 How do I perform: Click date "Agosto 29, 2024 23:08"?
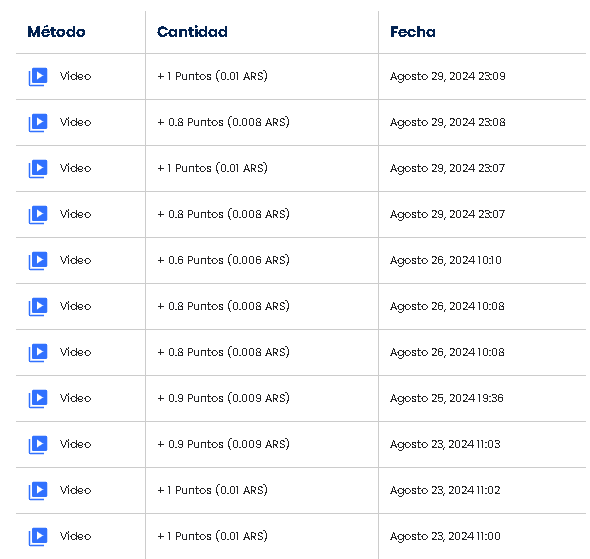point(448,122)
